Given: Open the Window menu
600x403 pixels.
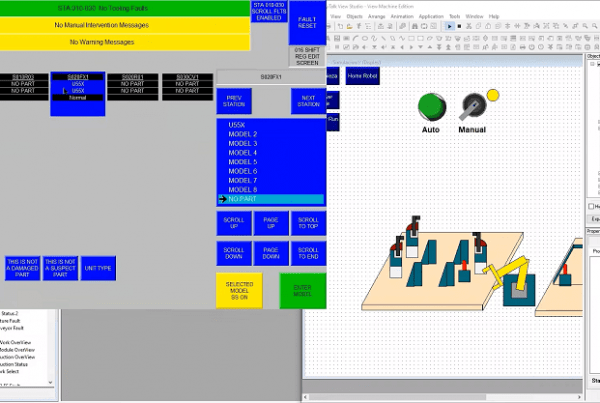Looking at the screenshot, I should coord(474,16).
